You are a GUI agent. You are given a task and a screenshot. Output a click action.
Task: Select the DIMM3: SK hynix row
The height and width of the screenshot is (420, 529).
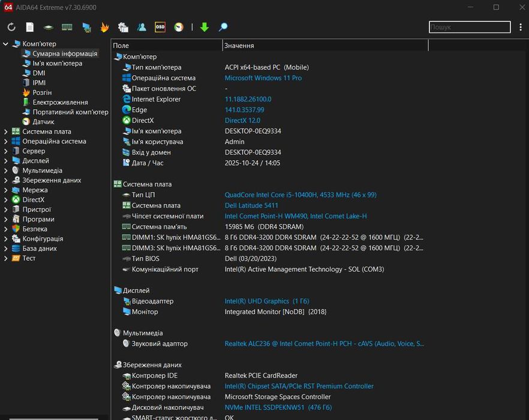pyautogui.click(x=272, y=248)
